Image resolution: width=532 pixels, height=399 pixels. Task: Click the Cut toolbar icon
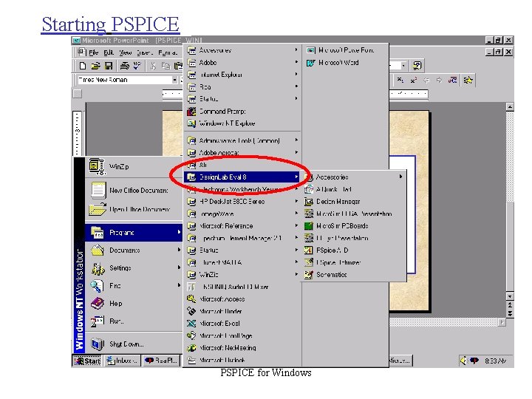coord(153,66)
